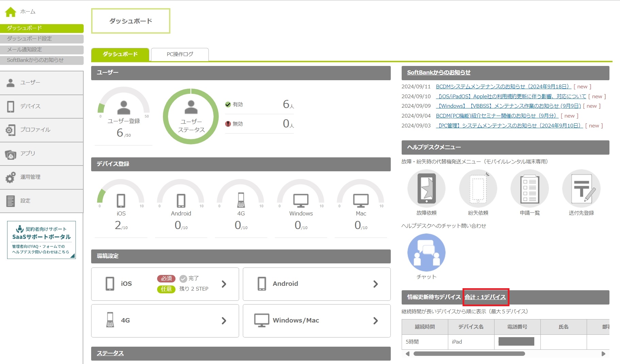Image resolution: width=620 pixels, height=364 pixels.
Task: Click the home icon in the sidebar
Action: (x=11, y=12)
